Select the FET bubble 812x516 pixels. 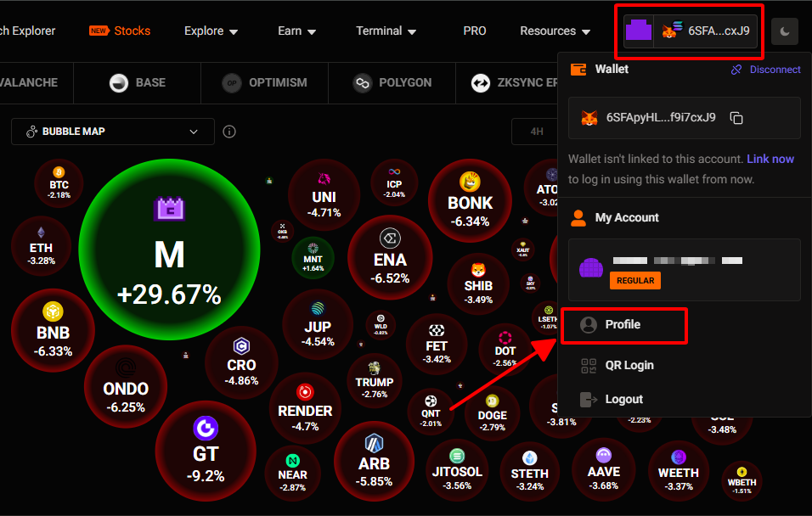[437, 344]
